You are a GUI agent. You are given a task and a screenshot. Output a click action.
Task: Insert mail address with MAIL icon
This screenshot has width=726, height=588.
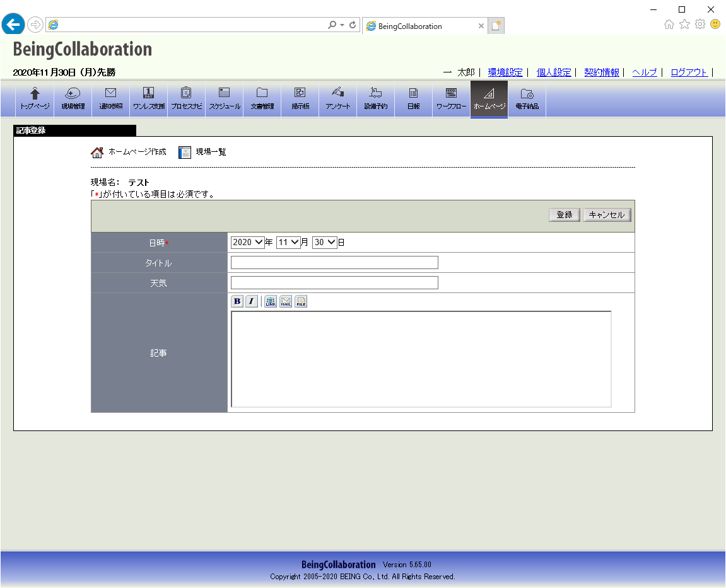(286, 301)
